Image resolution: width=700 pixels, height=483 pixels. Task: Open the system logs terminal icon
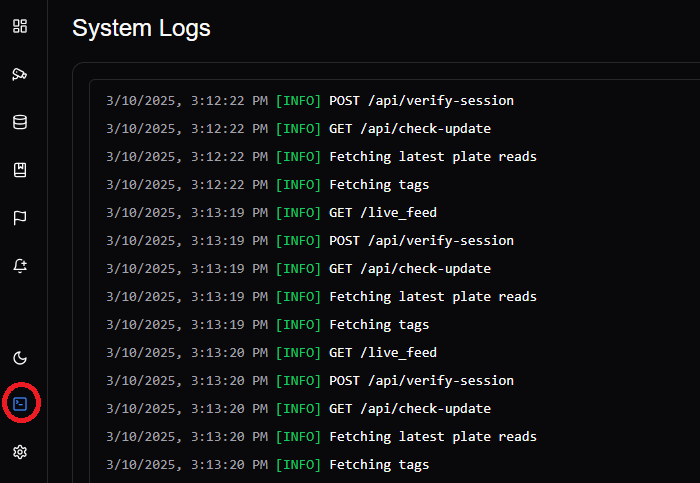20,404
